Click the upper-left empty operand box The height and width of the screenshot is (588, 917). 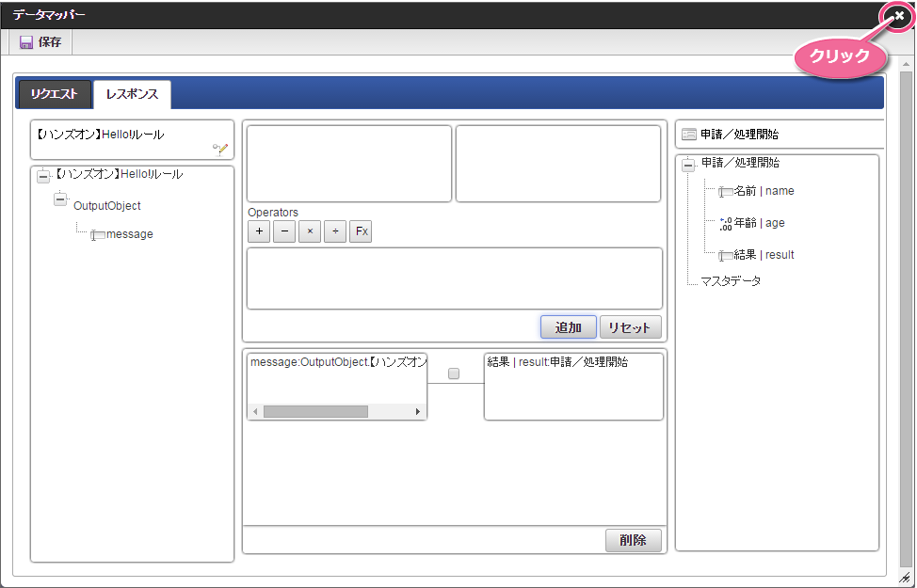(x=349, y=164)
